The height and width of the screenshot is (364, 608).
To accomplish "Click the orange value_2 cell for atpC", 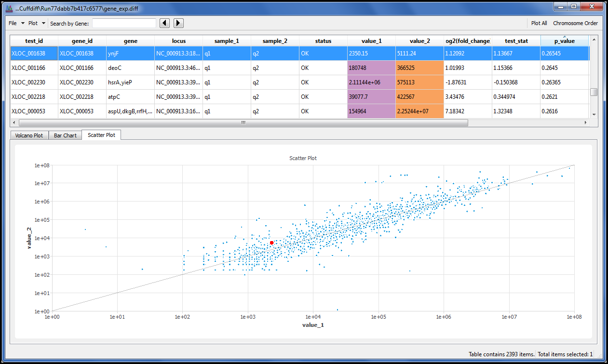I will [x=419, y=97].
